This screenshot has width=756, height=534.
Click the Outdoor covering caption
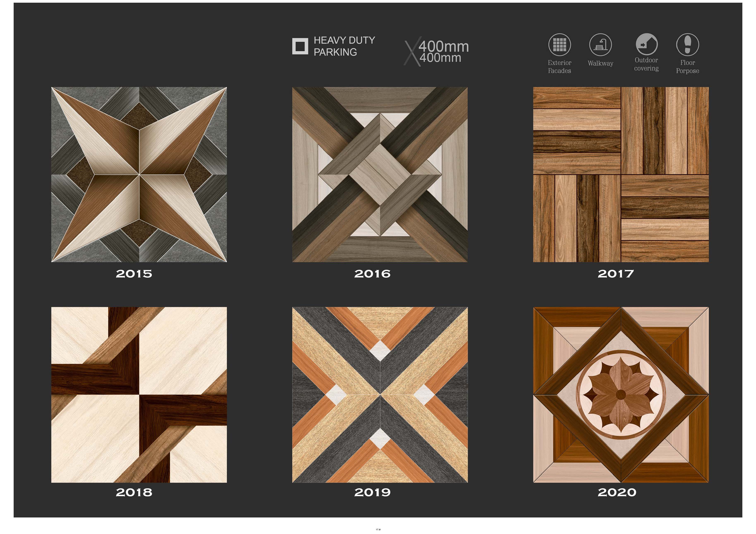[646, 65]
